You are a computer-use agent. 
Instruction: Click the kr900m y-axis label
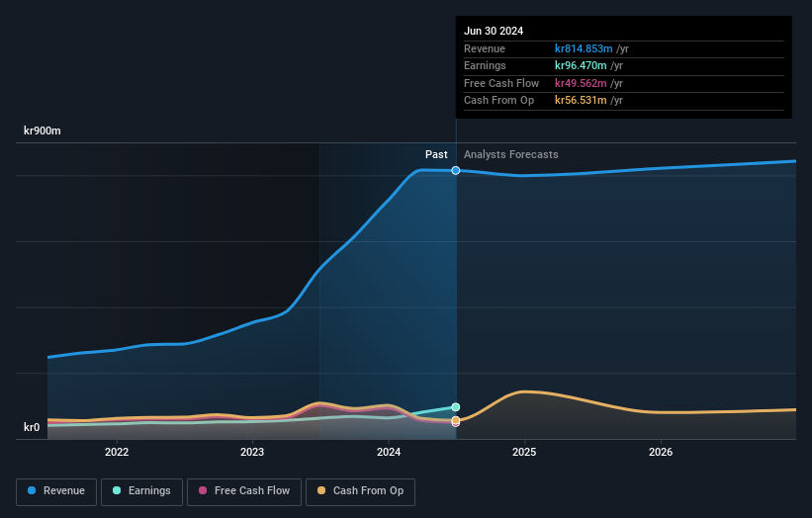pos(42,130)
